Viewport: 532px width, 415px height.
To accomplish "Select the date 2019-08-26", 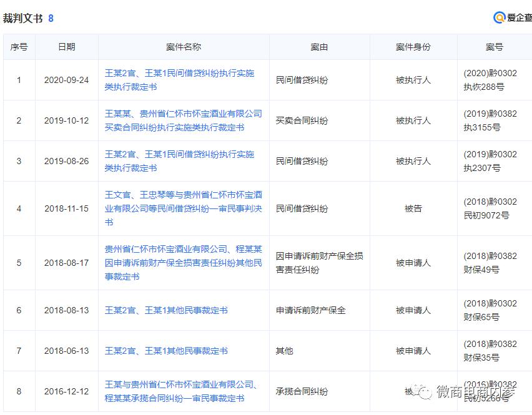I will click(66, 161).
